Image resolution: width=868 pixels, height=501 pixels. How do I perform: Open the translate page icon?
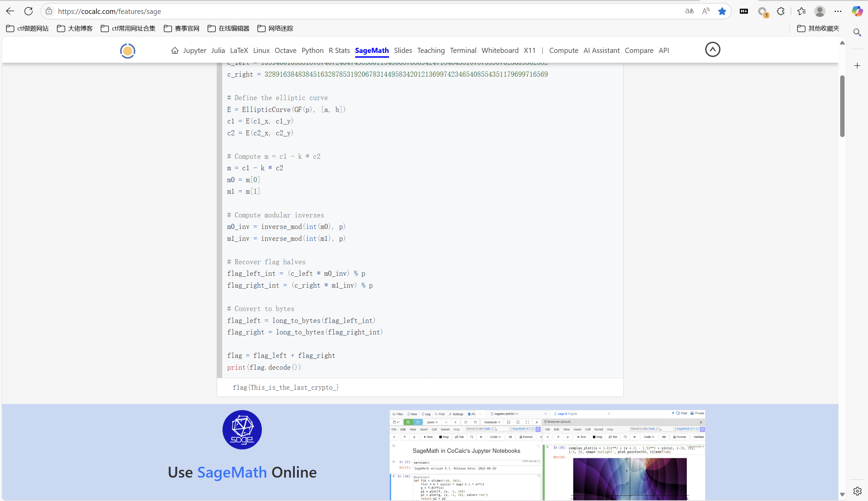(689, 11)
